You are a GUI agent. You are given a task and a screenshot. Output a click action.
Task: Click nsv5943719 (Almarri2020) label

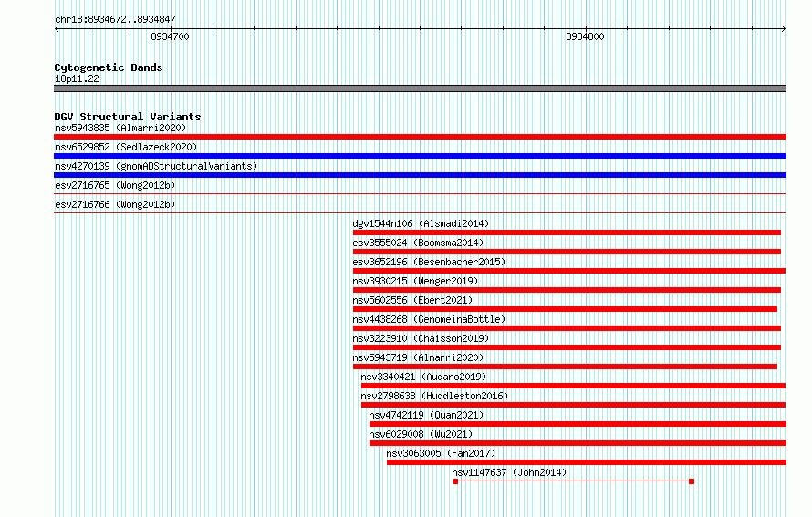click(x=418, y=357)
